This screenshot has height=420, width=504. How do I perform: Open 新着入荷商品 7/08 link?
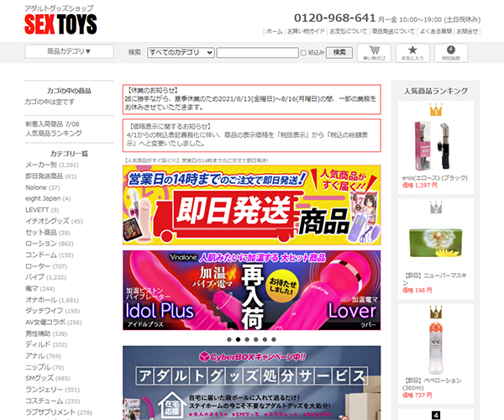coord(52,124)
